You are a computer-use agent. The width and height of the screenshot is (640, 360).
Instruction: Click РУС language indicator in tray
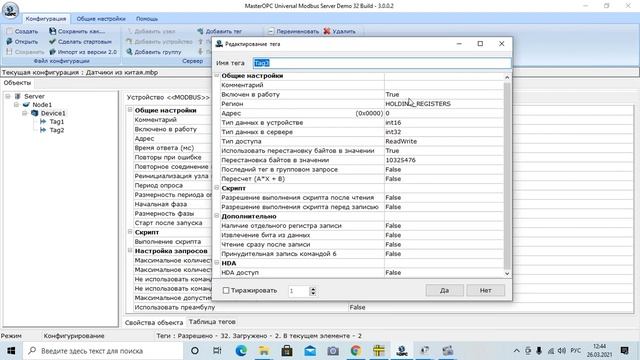click(x=576, y=351)
